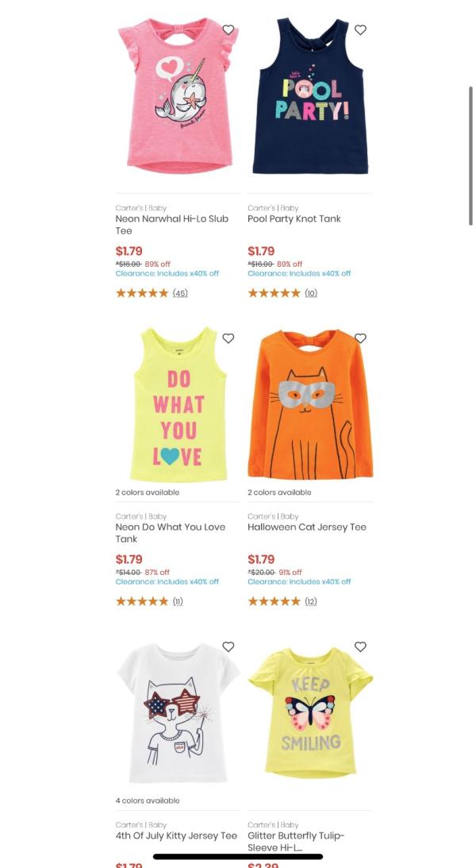This screenshot has height=868, width=476.
Task: Open Halloween Cat Jersey Tee title link
Action: [x=307, y=527]
